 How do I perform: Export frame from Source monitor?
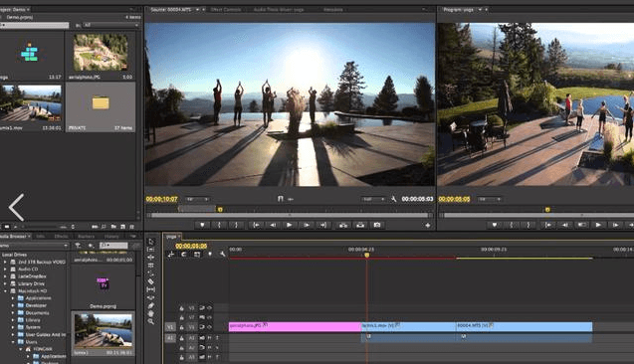tap(377, 225)
